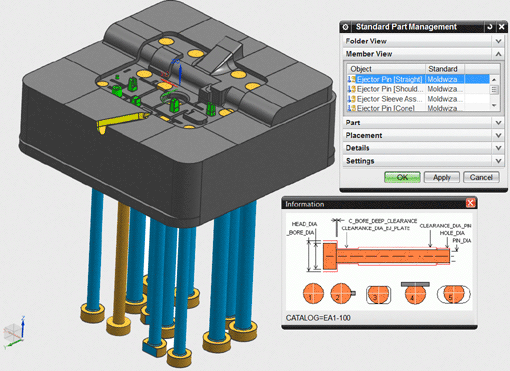Click ejector head shape option 3
This screenshot has height=371, width=510.
(378, 295)
